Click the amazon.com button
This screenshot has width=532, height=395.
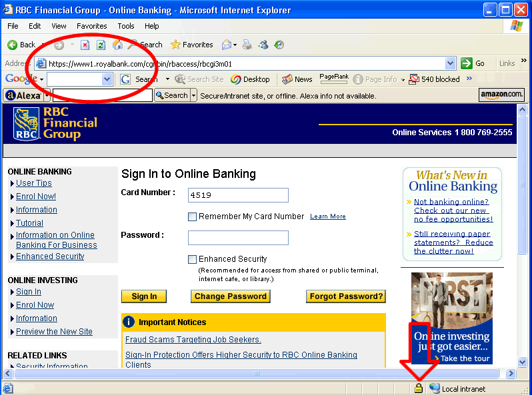(501, 95)
